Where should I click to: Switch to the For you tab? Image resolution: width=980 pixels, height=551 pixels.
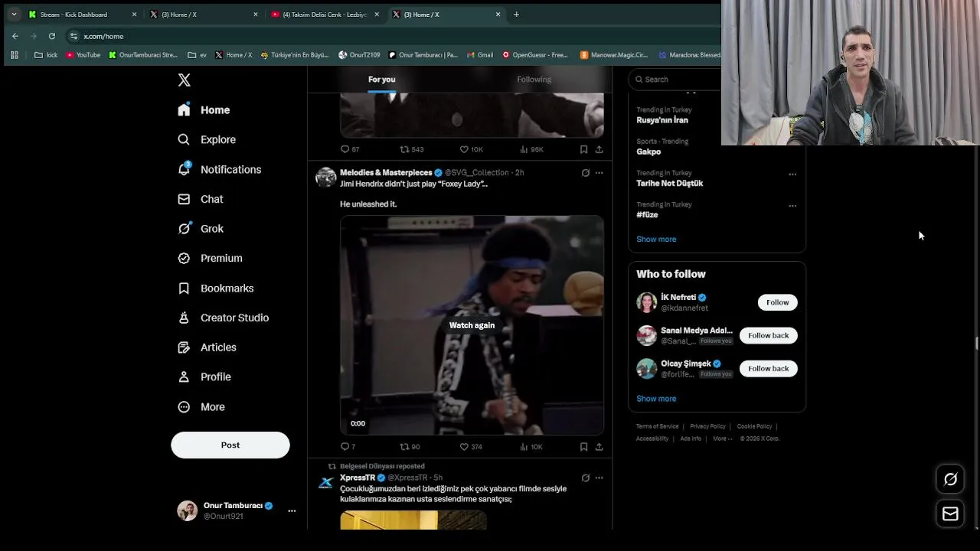click(x=381, y=80)
